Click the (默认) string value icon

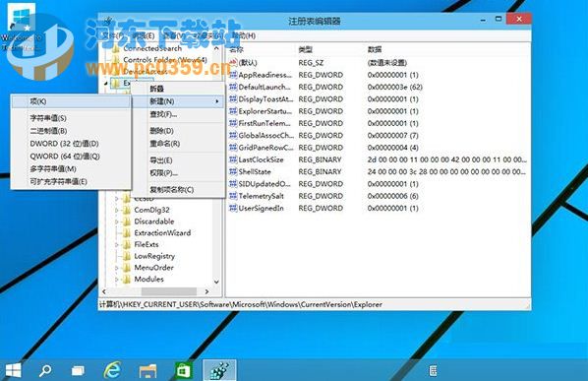[233, 63]
